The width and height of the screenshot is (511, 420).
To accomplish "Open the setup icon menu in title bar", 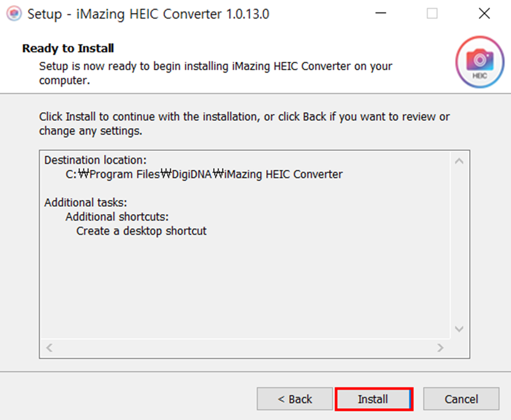I will click(14, 14).
